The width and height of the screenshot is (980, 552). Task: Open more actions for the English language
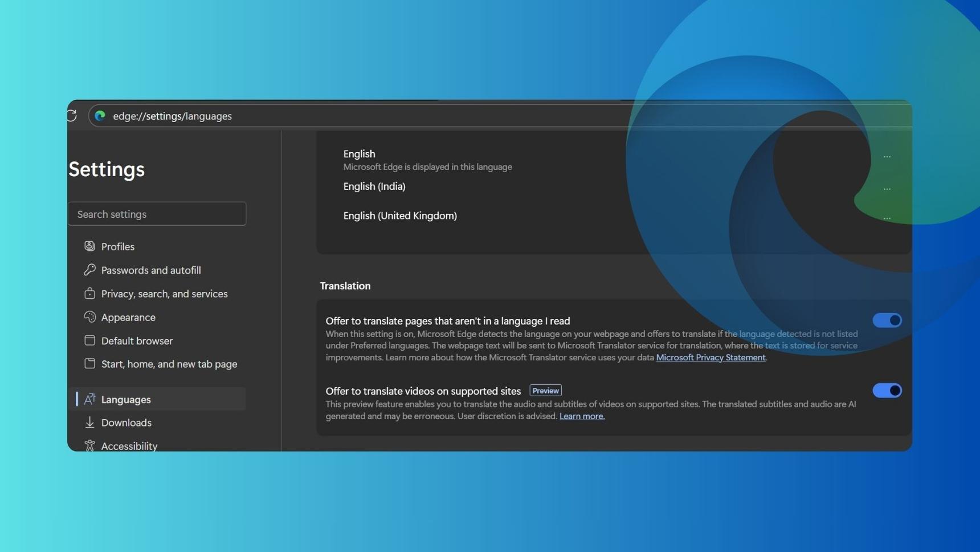[x=887, y=156]
